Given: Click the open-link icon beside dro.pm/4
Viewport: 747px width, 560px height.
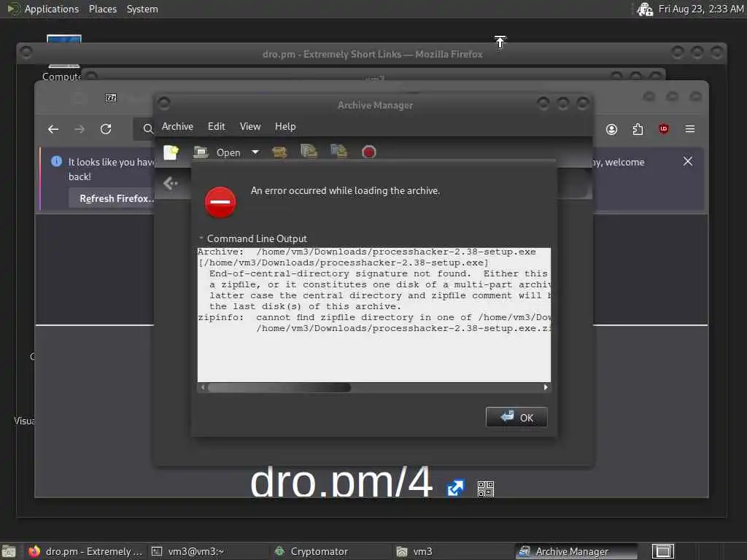Looking at the screenshot, I should [x=455, y=488].
